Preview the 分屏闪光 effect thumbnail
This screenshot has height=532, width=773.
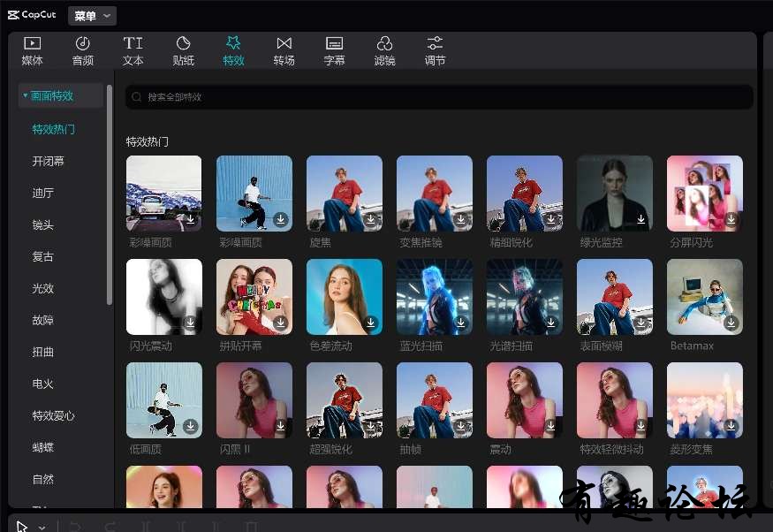pos(705,194)
